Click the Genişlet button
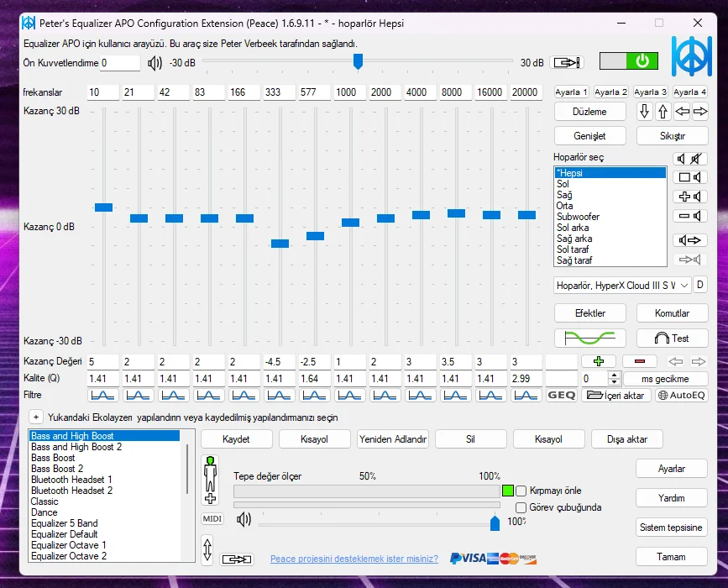Viewport: 728px width, 588px height. tap(589, 135)
